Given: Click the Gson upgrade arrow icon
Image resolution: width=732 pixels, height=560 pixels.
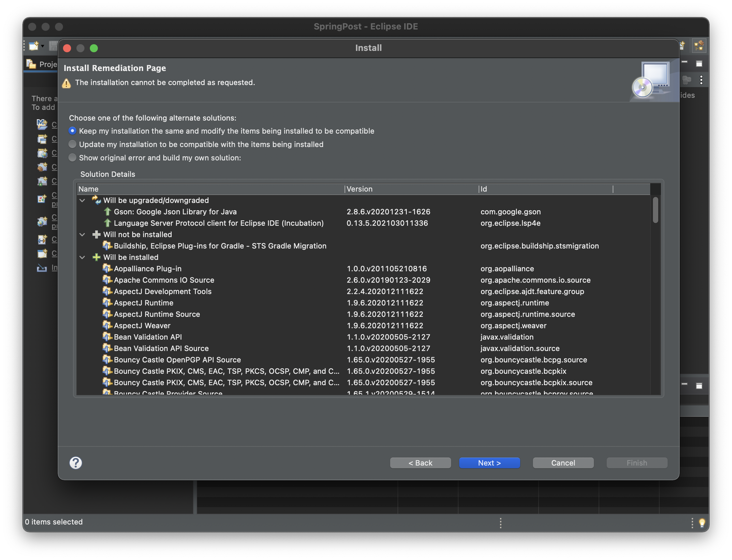Looking at the screenshot, I should pos(107,212).
